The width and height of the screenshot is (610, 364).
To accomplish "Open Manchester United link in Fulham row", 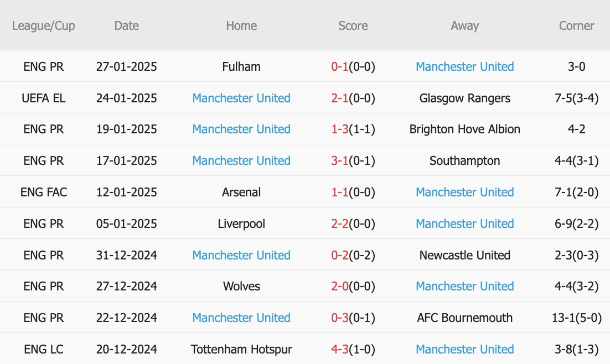I will (x=464, y=66).
